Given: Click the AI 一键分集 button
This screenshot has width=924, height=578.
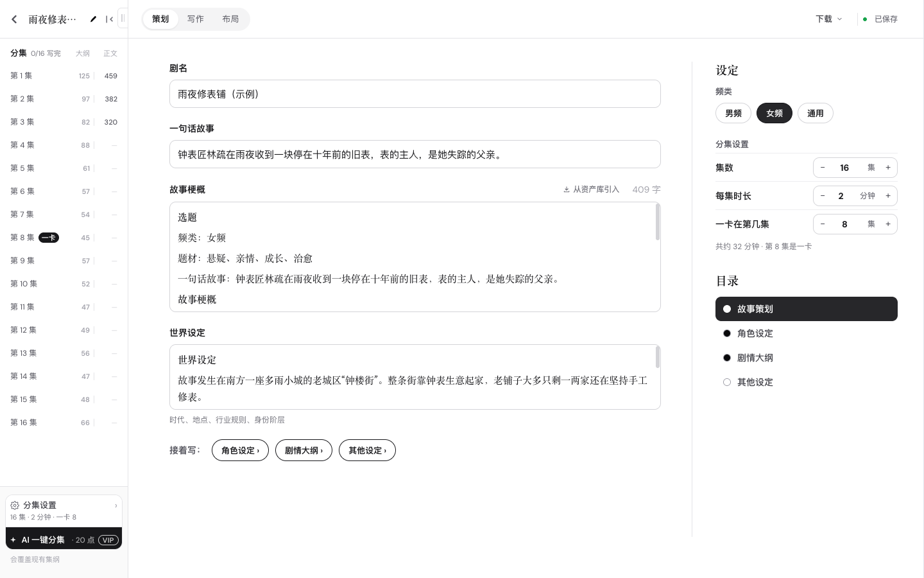Looking at the screenshot, I should coord(64,539).
